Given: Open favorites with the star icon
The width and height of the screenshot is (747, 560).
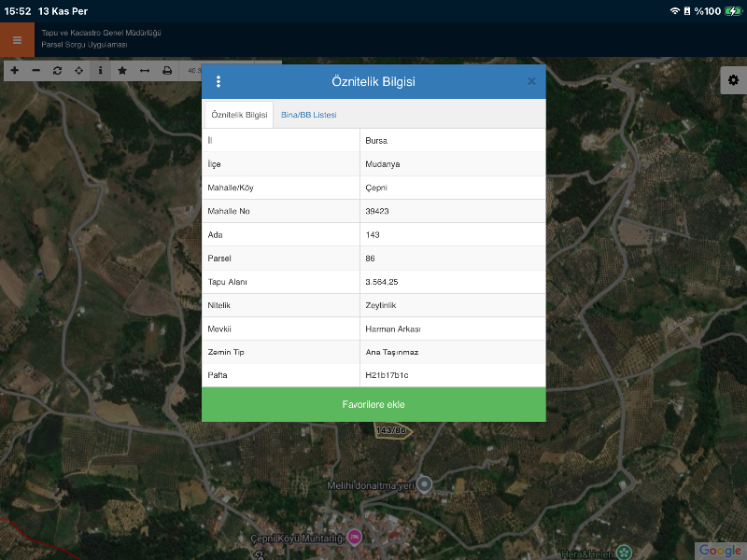Looking at the screenshot, I should (122, 71).
